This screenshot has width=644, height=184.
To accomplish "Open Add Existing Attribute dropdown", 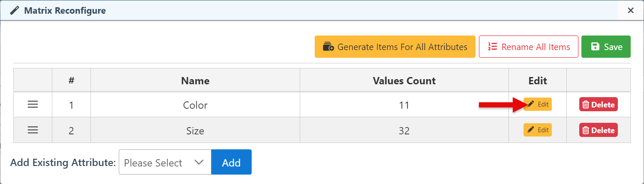I will coord(165,162).
